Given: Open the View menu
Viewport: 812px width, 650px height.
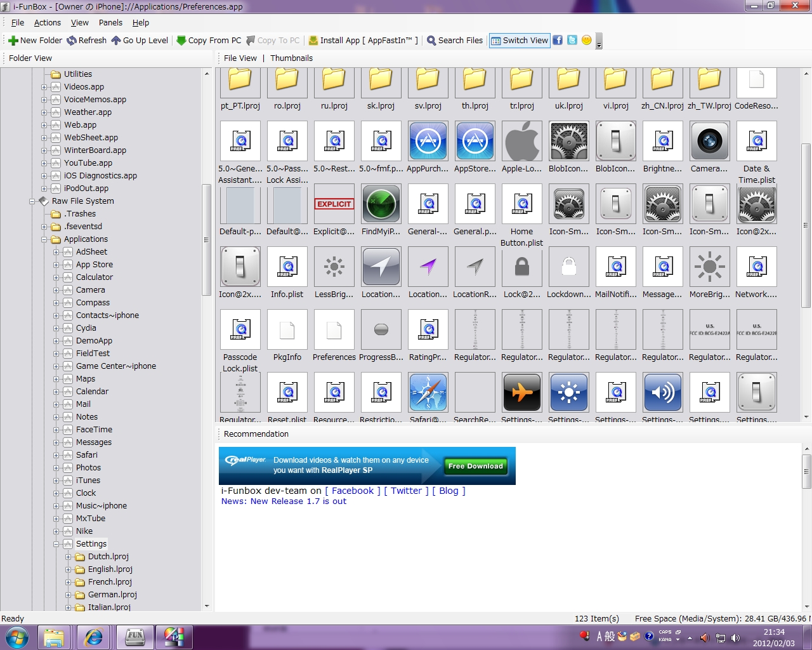Looking at the screenshot, I should point(80,22).
